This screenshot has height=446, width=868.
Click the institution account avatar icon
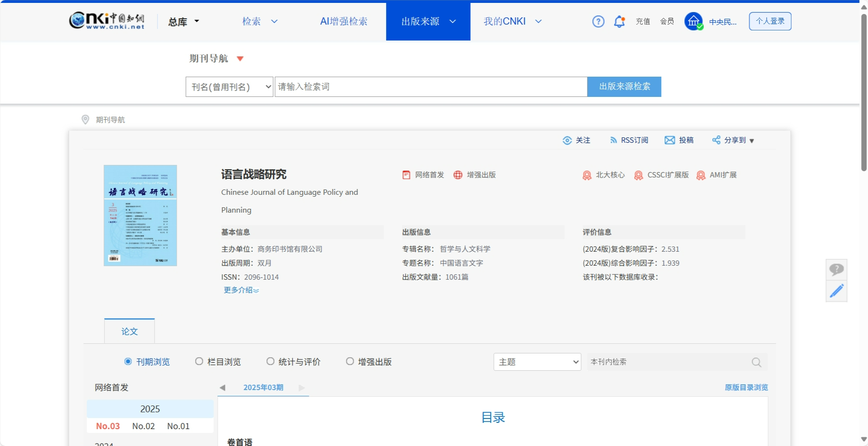(x=694, y=21)
